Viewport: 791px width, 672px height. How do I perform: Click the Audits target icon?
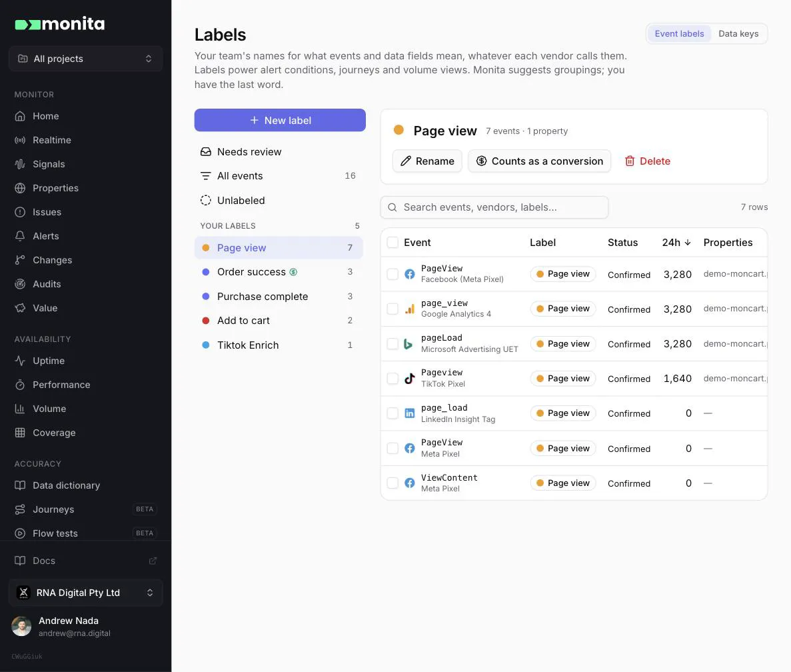20,284
